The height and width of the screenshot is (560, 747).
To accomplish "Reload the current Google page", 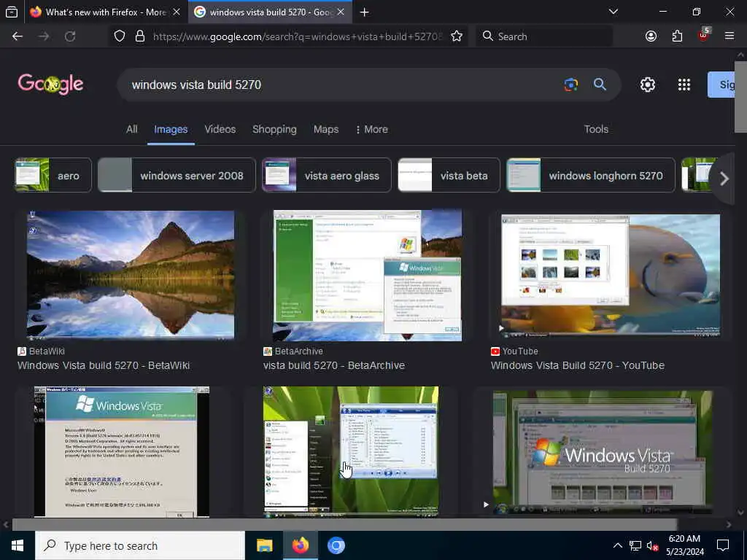I will click(x=70, y=36).
